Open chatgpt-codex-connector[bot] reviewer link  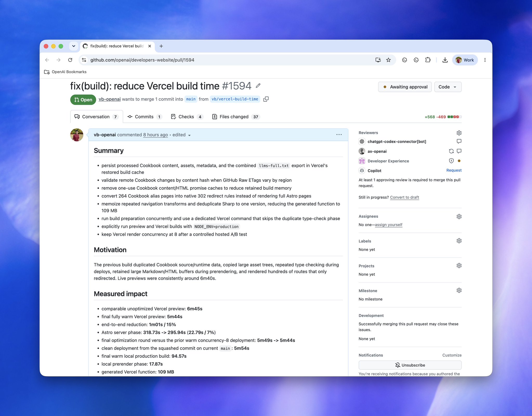(x=397, y=142)
